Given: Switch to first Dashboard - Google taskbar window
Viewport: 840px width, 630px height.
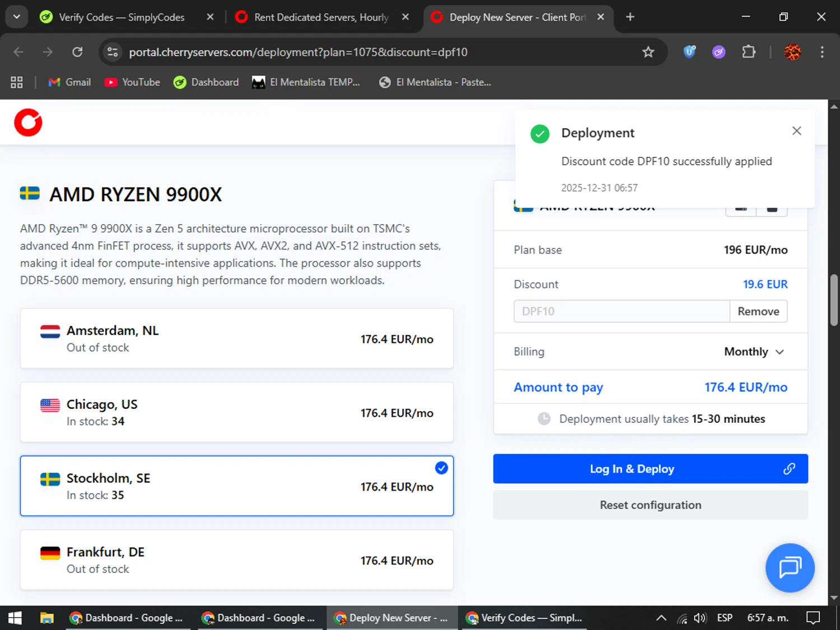Looking at the screenshot, I should (x=128, y=618).
